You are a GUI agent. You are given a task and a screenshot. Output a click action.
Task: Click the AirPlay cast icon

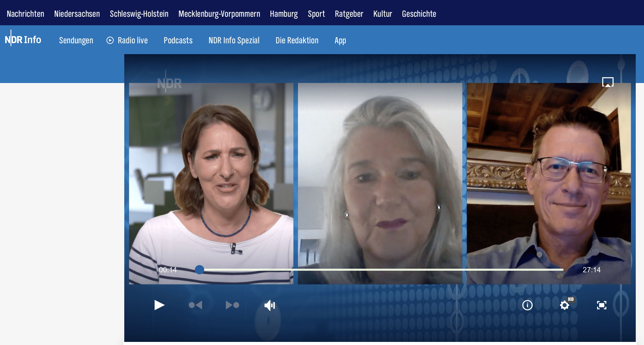point(608,82)
